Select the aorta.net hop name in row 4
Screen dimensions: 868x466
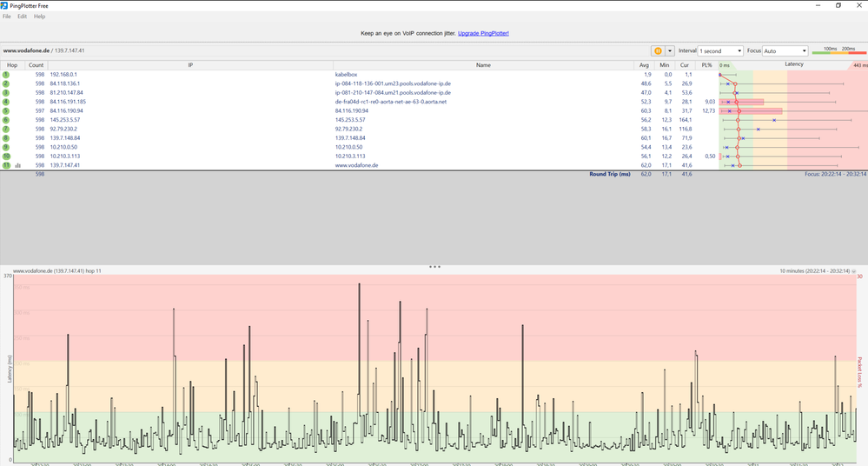pos(390,102)
